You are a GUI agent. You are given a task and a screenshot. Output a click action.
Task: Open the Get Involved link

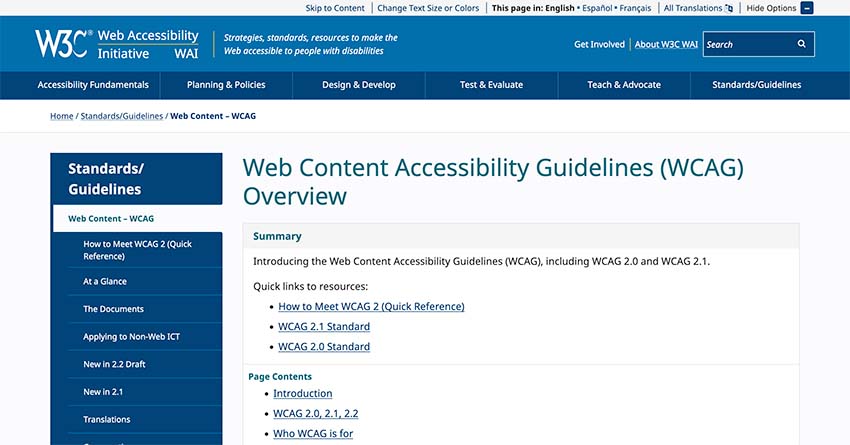click(599, 44)
